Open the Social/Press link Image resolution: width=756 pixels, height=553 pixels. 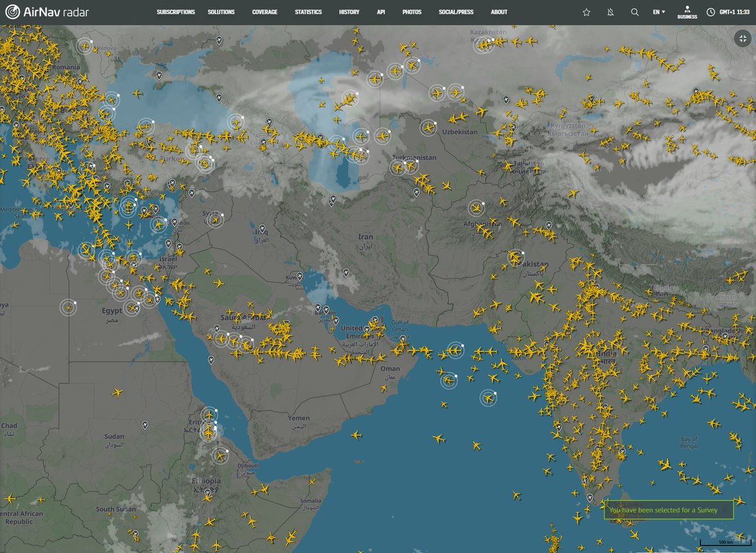(456, 12)
